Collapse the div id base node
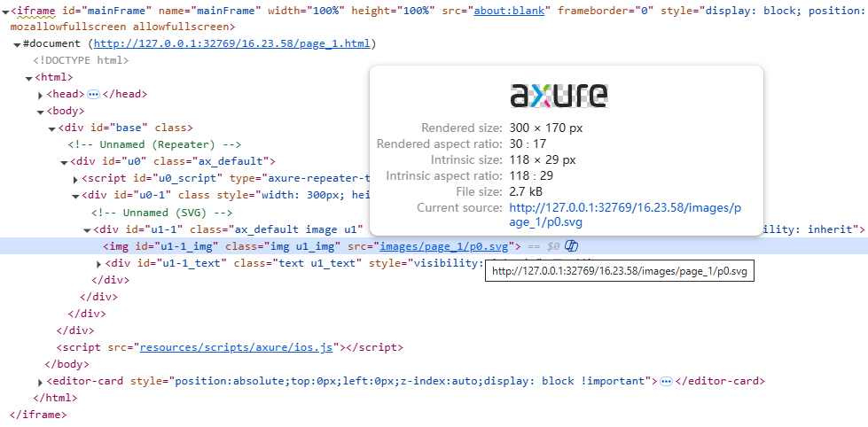Viewport: 868px width, 427px height. 52,128
